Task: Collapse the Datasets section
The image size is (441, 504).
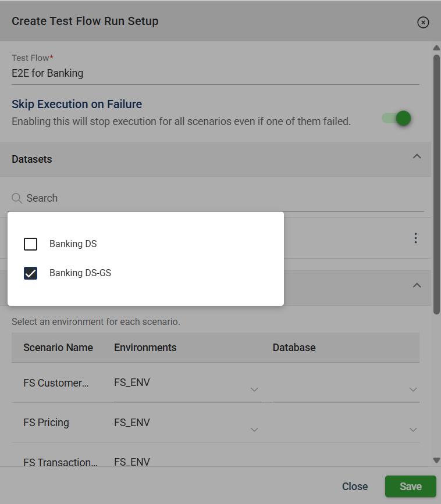Action: [x=417, y=156]
